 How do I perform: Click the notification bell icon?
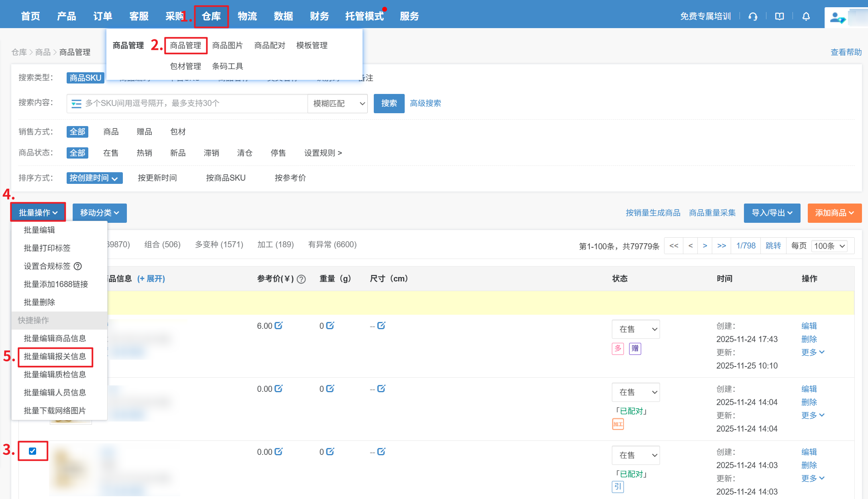[806, 16]
